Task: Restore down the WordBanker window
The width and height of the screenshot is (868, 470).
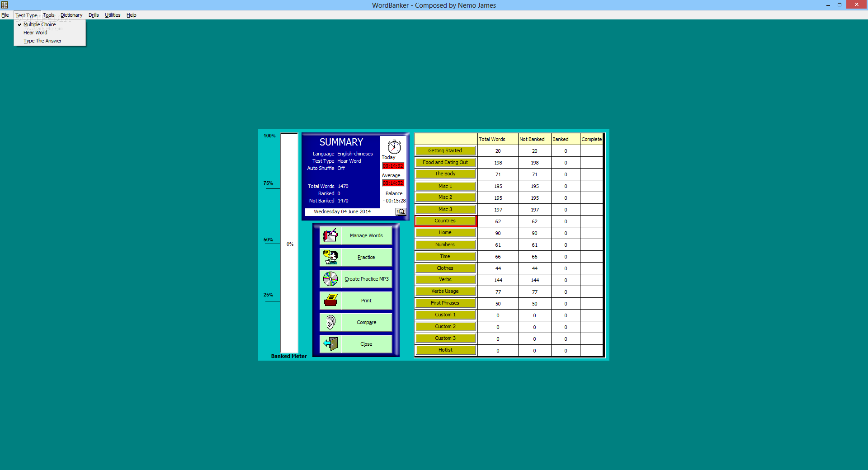Action: pos(840,5)
